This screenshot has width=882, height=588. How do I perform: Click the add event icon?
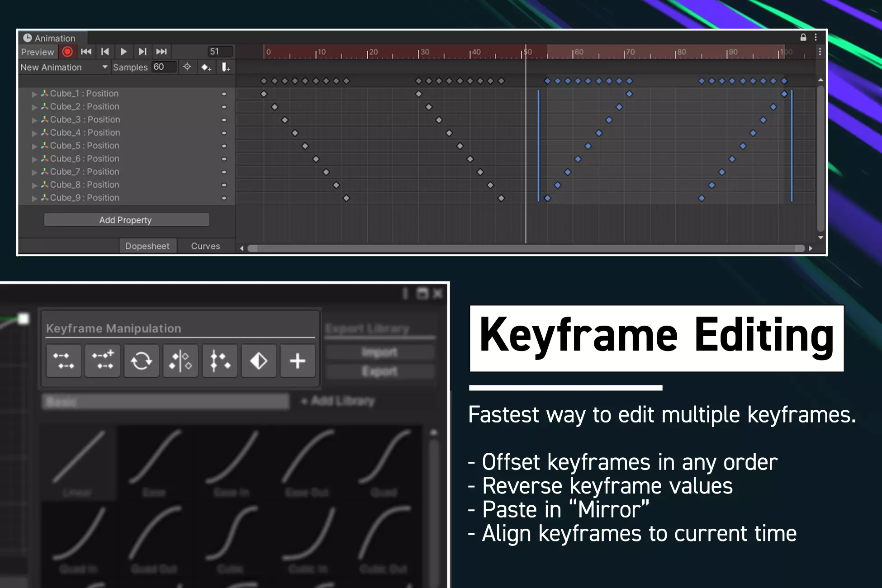click(226, 67)
